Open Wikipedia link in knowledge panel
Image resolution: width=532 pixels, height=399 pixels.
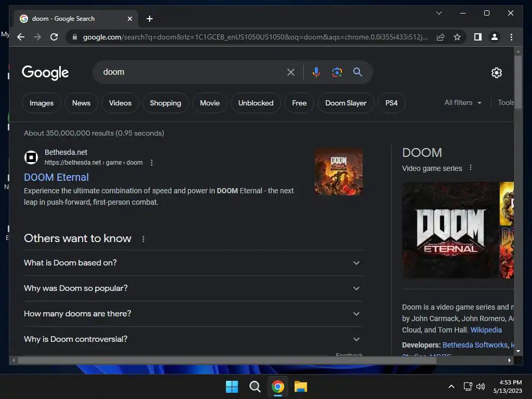pyautogui.click(x=486, y=330)
